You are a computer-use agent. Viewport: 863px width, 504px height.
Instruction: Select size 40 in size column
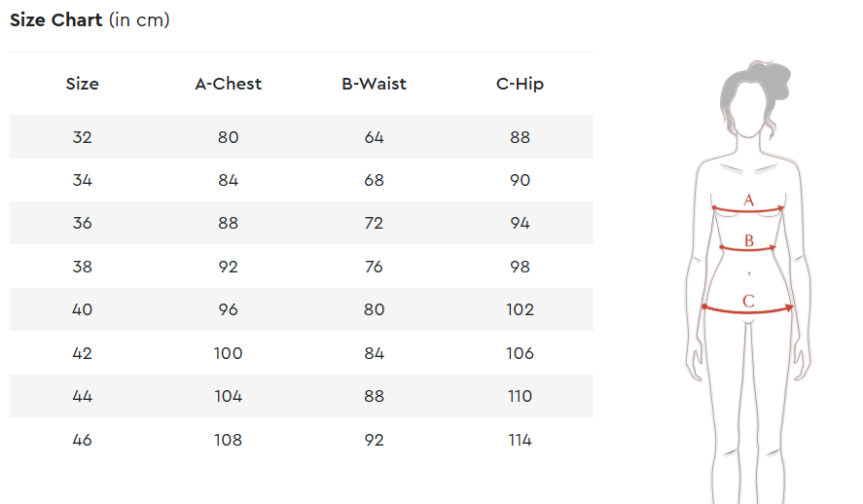click(82, 309)
